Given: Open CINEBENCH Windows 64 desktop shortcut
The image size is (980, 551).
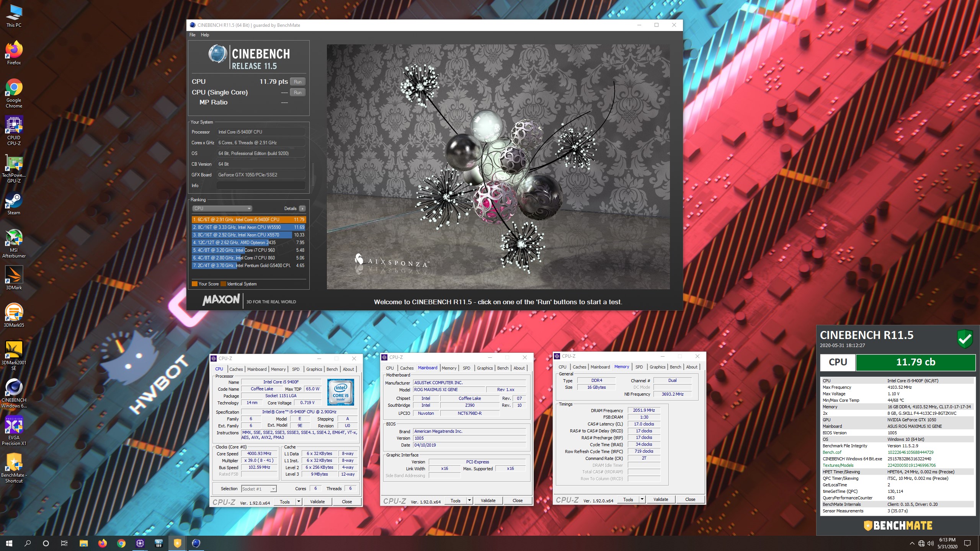Looking at the screenshot, I should pos(14,393).
